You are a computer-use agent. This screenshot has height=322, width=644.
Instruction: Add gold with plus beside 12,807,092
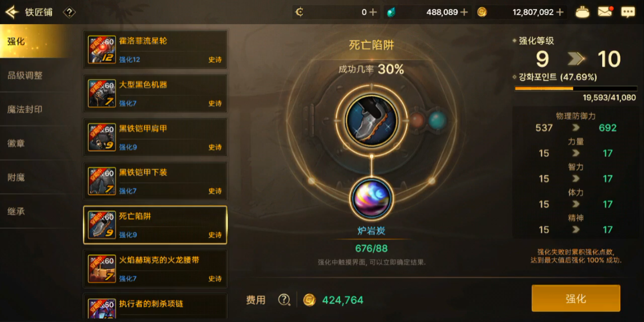pos(559,12)
